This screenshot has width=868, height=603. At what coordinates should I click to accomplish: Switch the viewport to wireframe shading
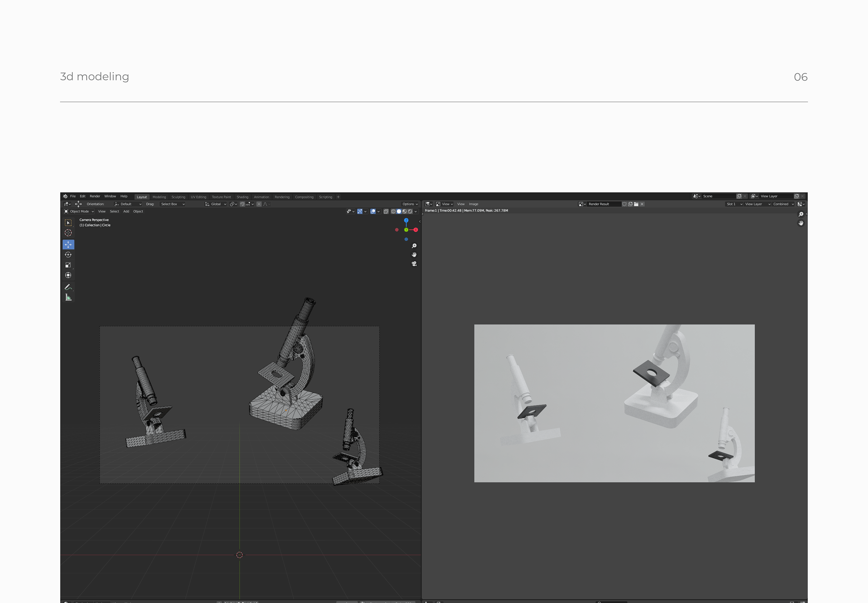point(393,212)
